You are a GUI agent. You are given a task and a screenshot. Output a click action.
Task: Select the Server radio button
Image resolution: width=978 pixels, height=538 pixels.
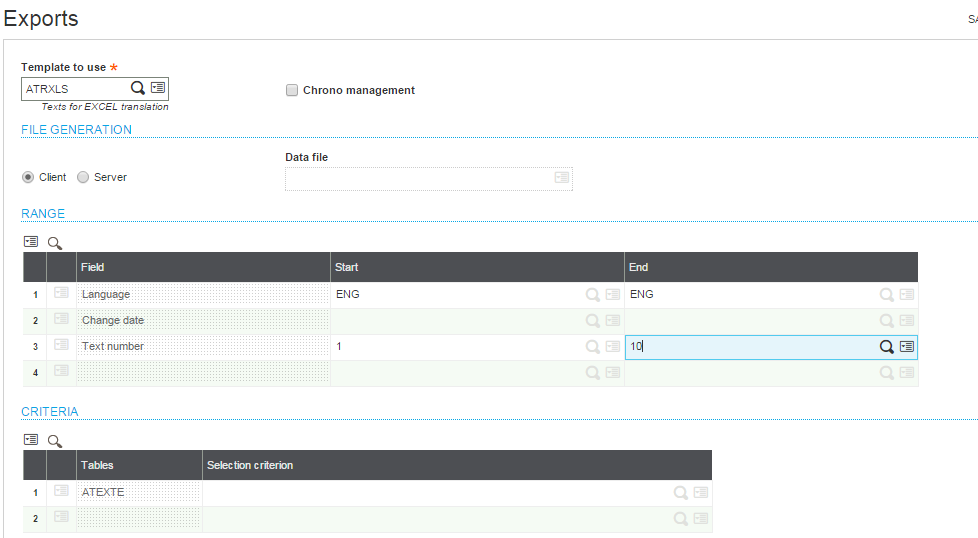tap(83, 177)
